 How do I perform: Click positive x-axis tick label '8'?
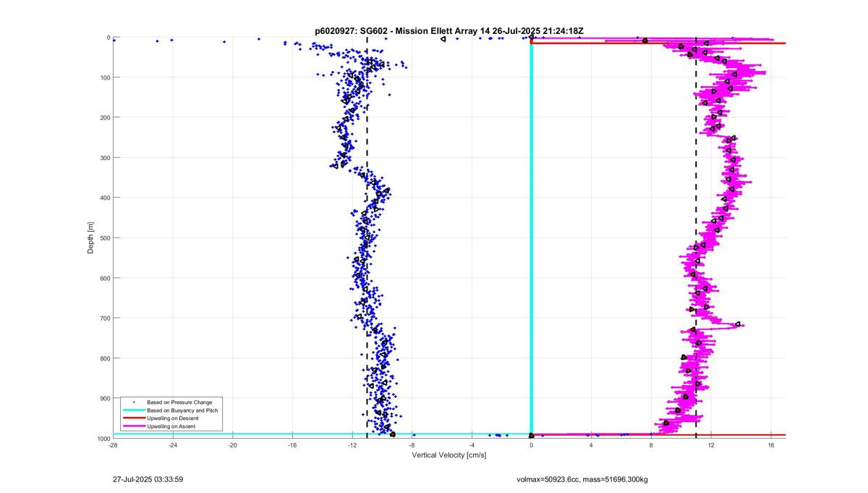(651, 445)
